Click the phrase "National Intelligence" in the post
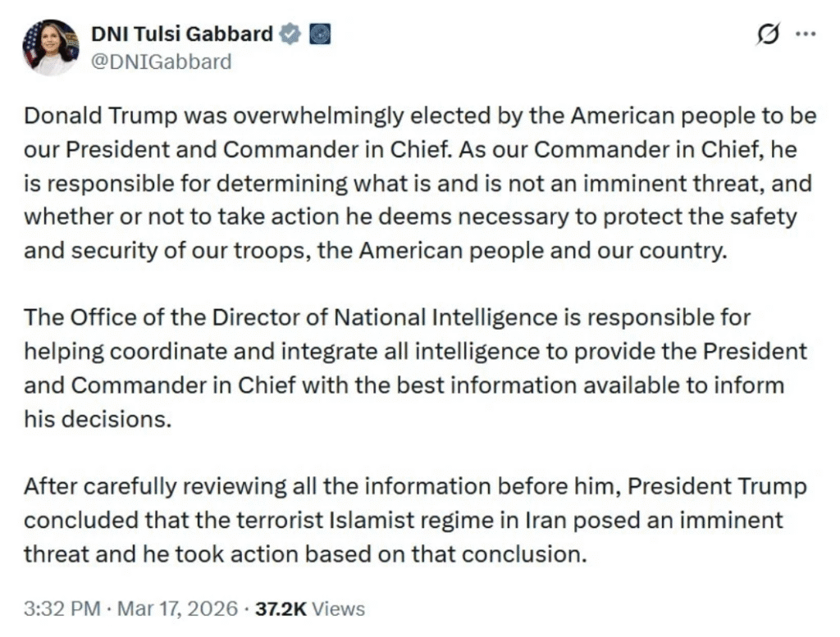Image resolution: width=840 pixels, height=637 pixels. click(x=463, y=316)
